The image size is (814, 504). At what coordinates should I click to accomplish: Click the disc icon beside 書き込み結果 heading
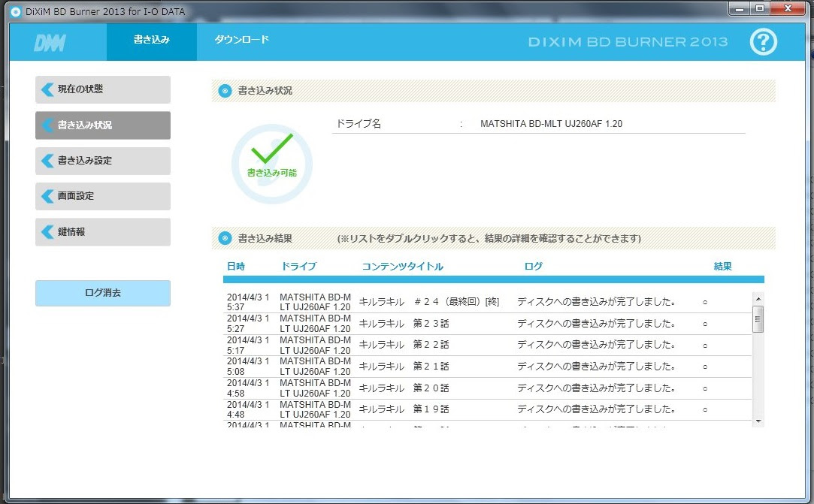[225, 238]
